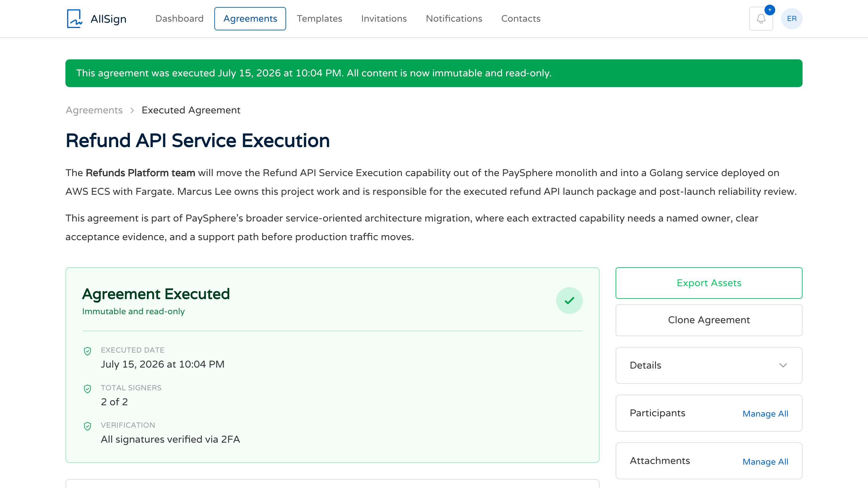
Task: Open the Details section
Action: tap(709, 365)
